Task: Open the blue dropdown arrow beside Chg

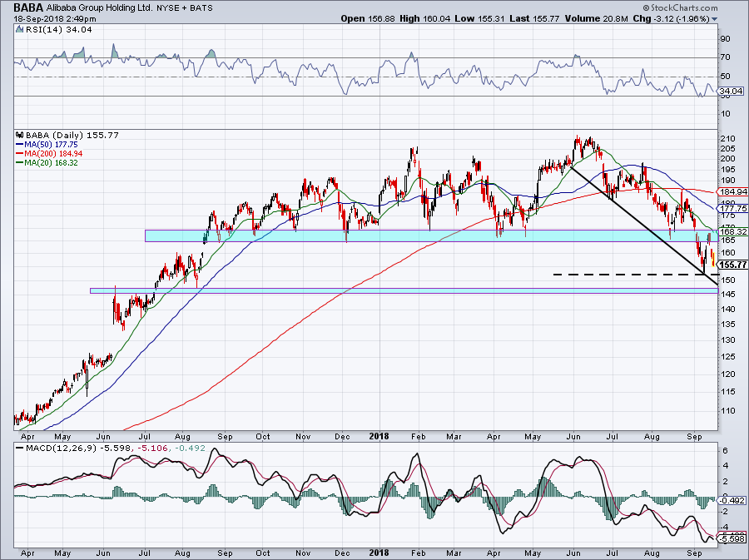Action: tap(715, 19)
